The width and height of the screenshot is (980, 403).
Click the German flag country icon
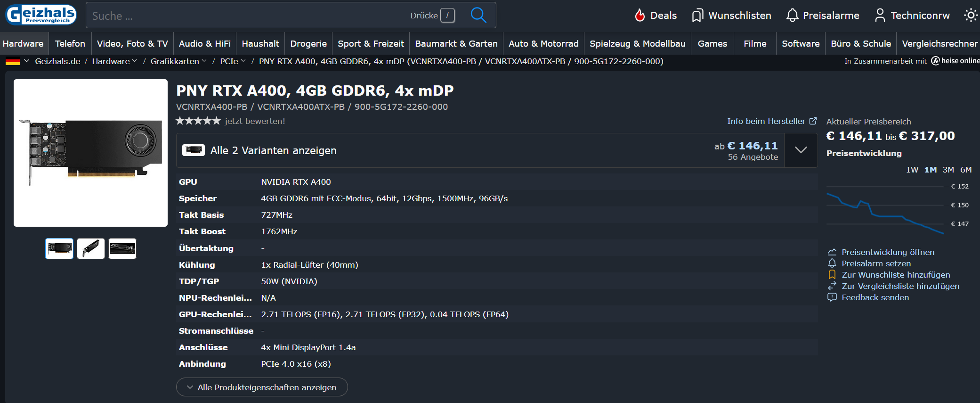pyautogui.click(x=13, y=61)
